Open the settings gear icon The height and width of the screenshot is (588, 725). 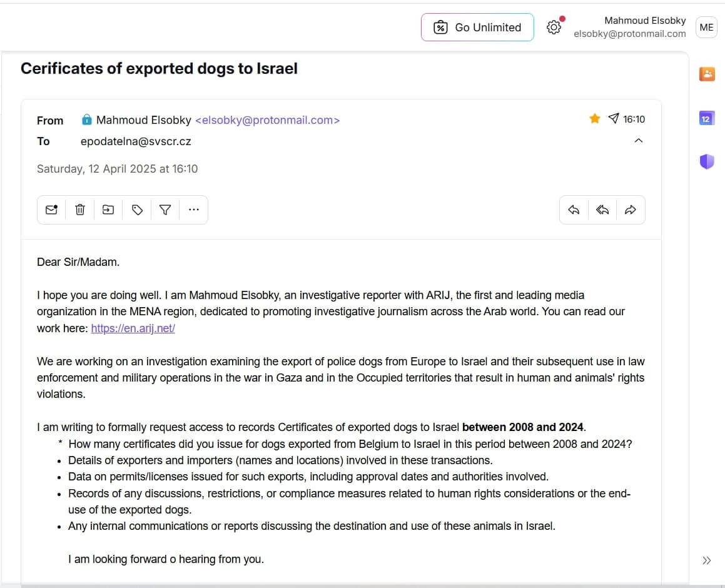pos(554,28)
